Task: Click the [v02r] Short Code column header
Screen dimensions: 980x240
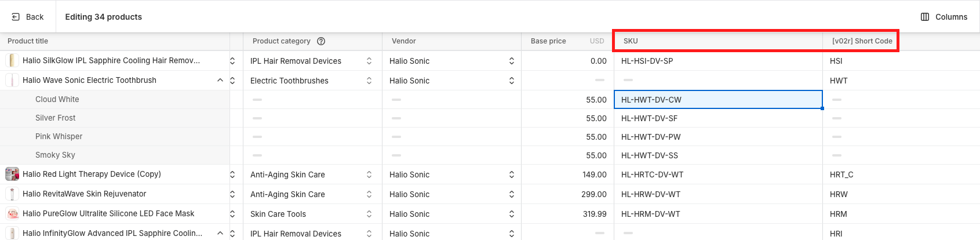Action: pyautogui.click(x=862, y=41)
